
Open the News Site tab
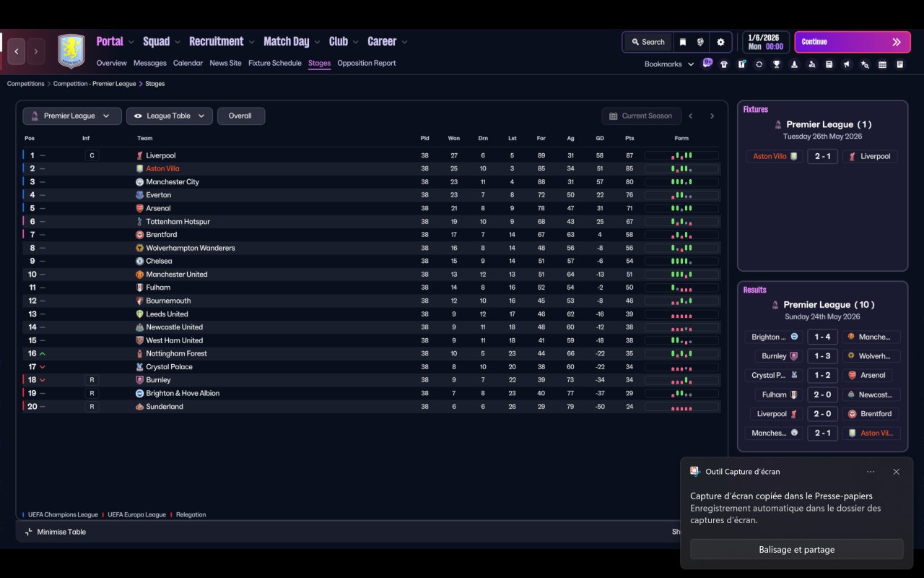225,63
